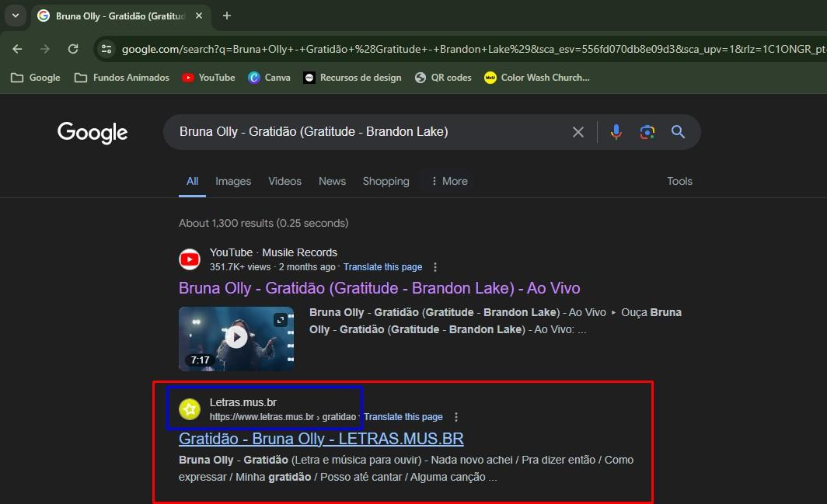
Task: Select the All results tab
Action: point(192,182)
